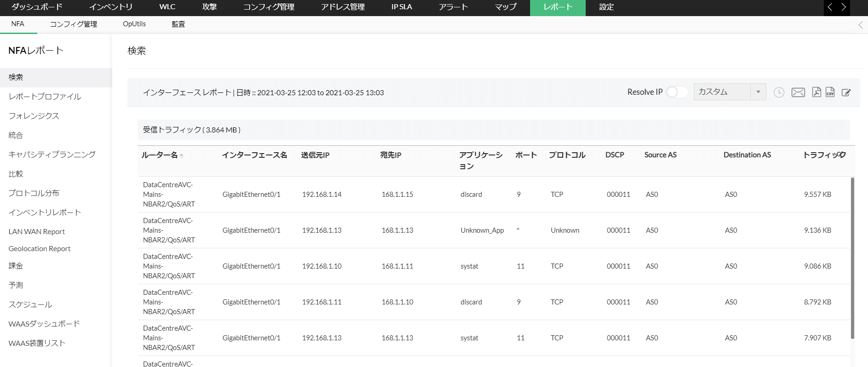Email the report via envelope icon
Image resolution: width=868 pixels, height=367 pixels.
coord(798,92)
